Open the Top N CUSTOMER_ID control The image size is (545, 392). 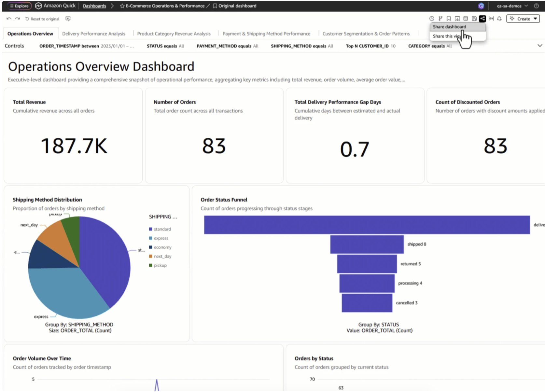click(370, 46)
